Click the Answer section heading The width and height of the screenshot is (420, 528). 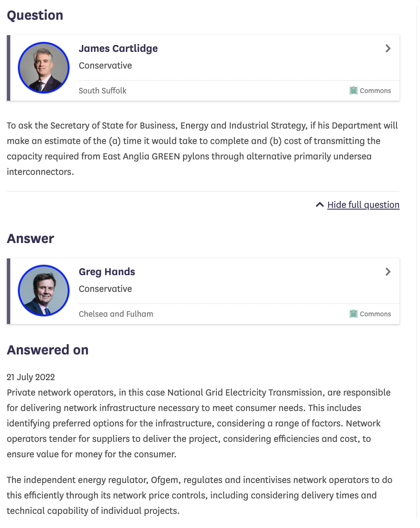[x=30, y=239]
